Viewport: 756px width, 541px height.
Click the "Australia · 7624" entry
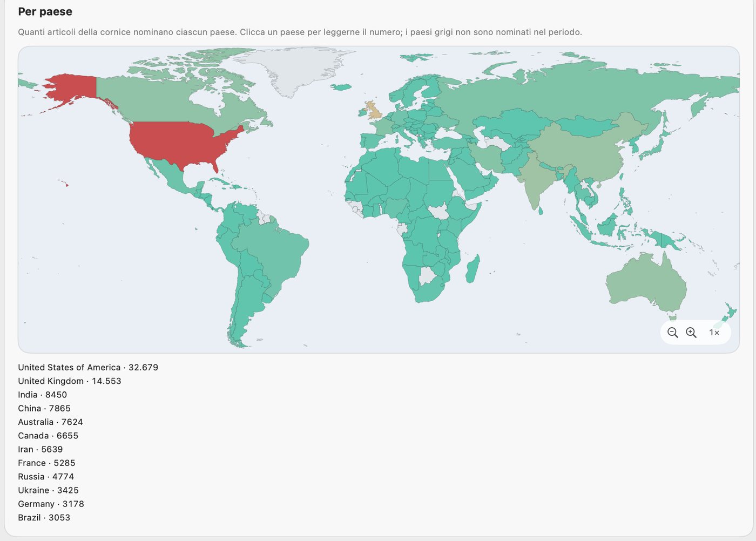[51, 422]
